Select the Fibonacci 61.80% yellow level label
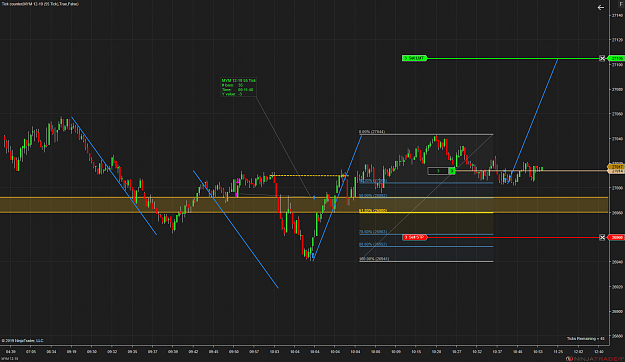The width and height of the screenshot is (625, 362). click(373, 211)
